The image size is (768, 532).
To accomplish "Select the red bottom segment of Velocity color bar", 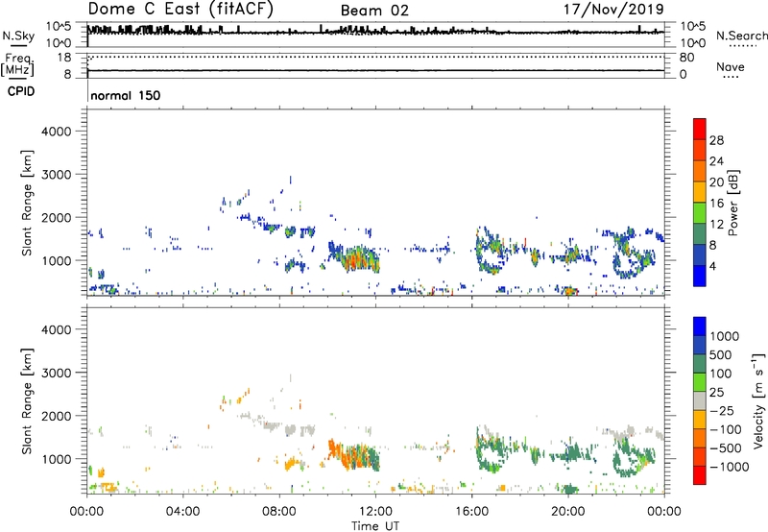I will [700, 475].
